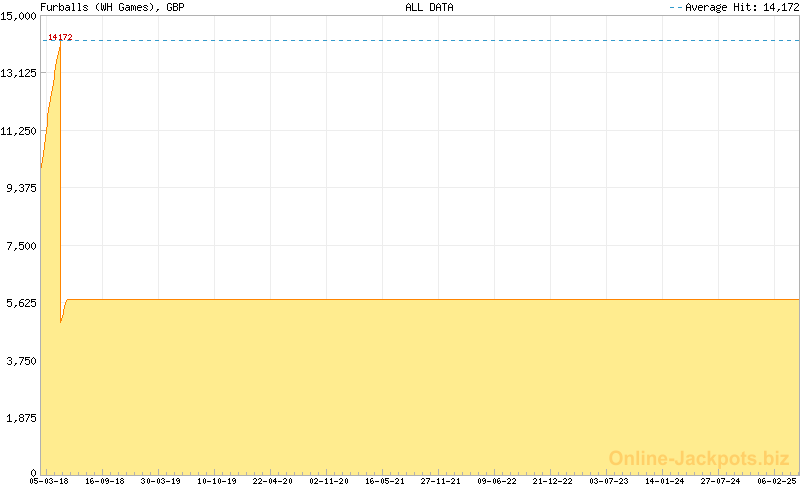Image resolution: width=800 pixels, height=490 pixels.
Task: Click the 03-07-23 x-axis date label
Action: [x=609, y=481]
